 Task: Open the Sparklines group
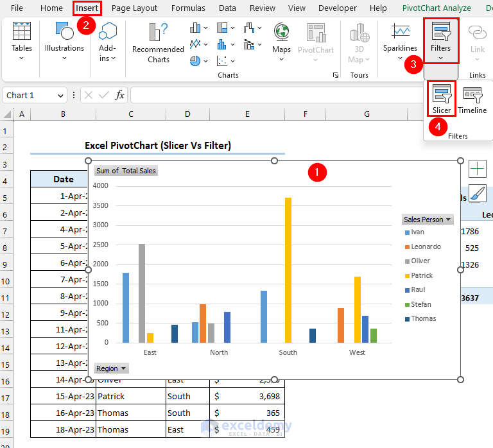tap(400, 41)
